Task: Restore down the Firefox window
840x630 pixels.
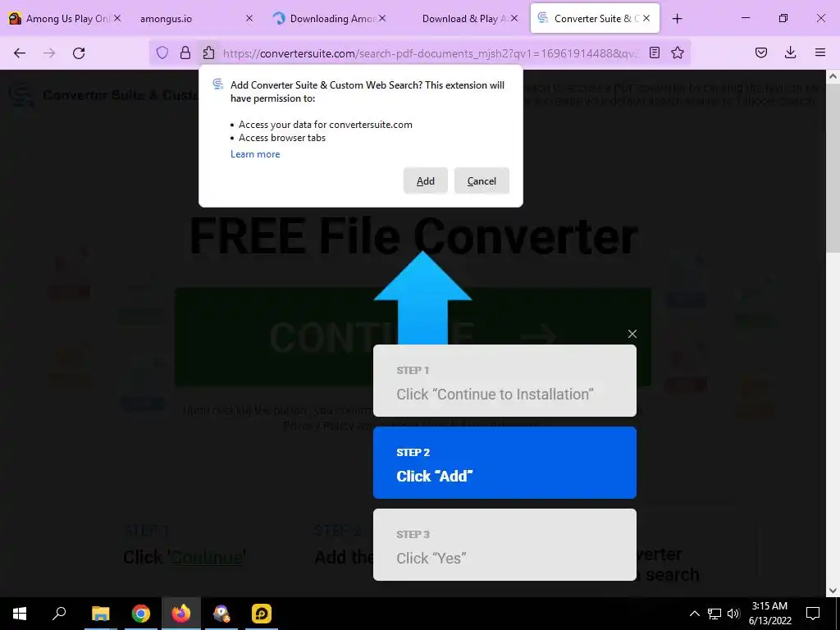Action: 783,18
